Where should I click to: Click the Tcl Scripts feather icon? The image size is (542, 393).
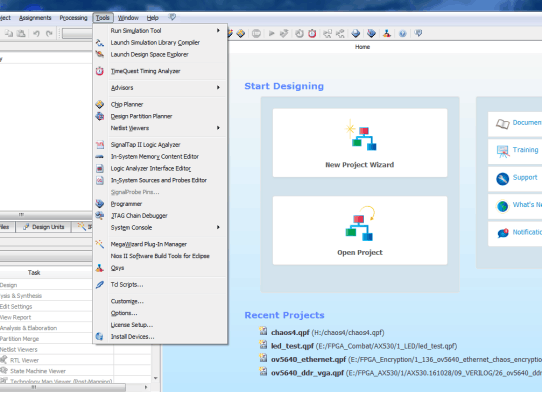coord(100,285)
